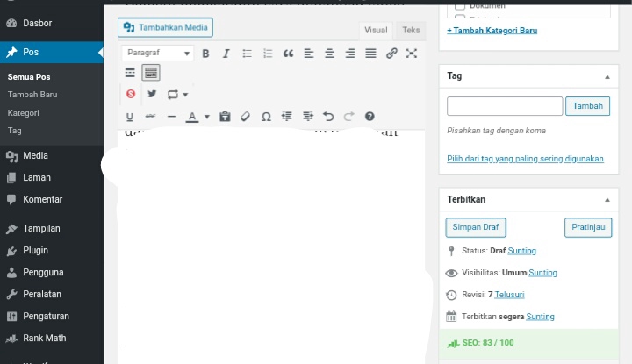Go to Semua Pos

tap(29, 77)
